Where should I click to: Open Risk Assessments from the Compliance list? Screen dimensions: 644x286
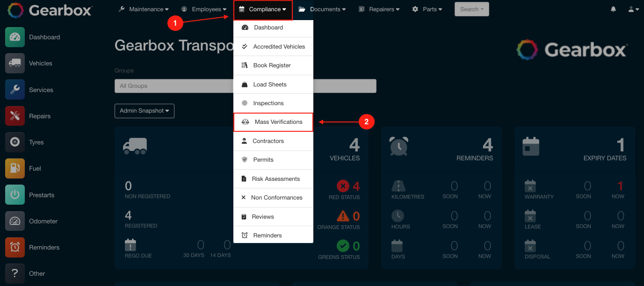point(276,179)
